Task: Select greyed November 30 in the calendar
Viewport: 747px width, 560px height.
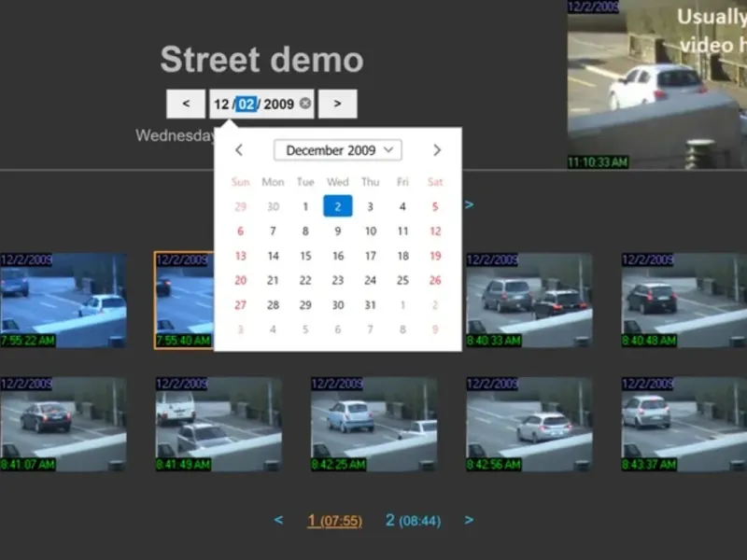Action: point(273,206)
